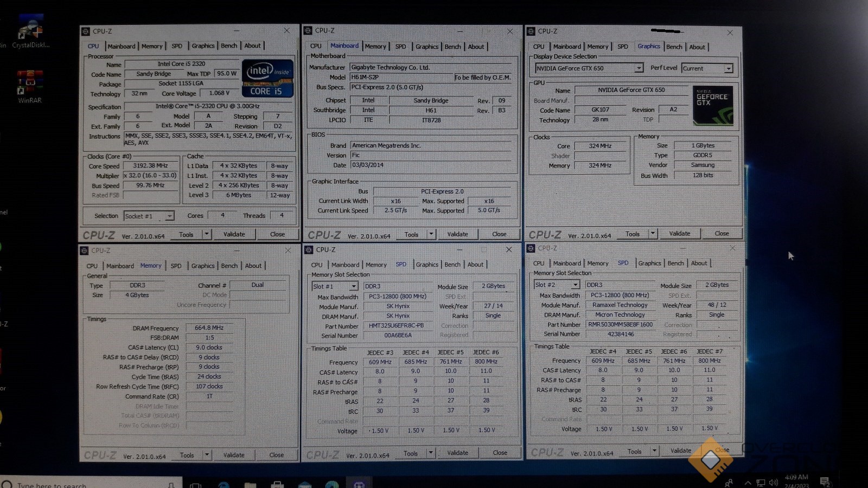The width and height of the screenshot is (868, 488).
Task: Open Memory tab in Gigabyte motherboard window
Action: tap(375, 47)
